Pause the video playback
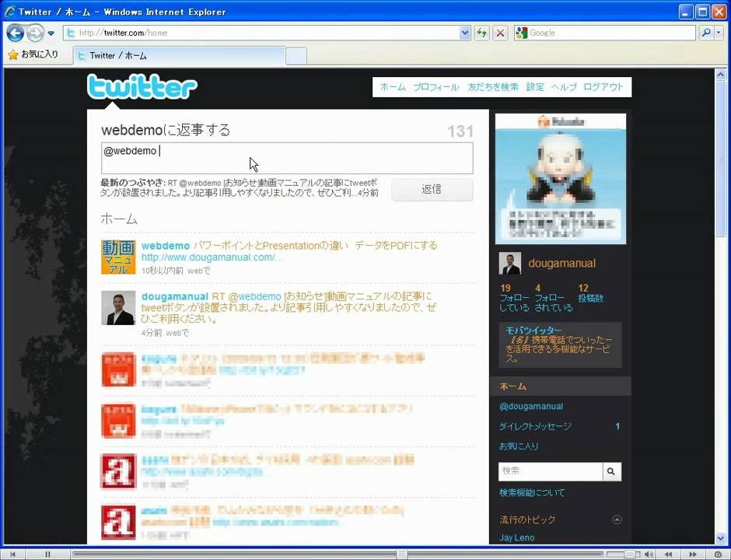 pyautogui.click(x=47, y=555)
